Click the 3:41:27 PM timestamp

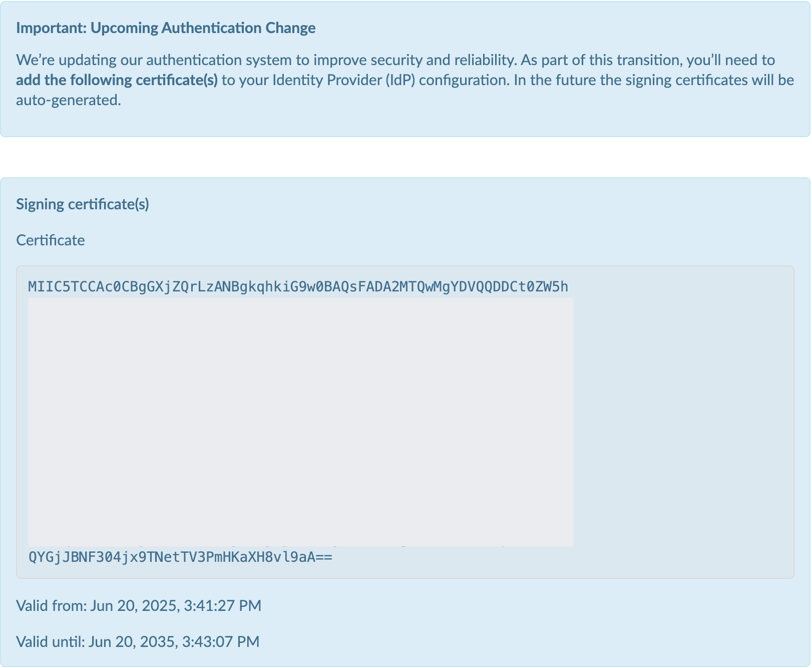(222, 606)
